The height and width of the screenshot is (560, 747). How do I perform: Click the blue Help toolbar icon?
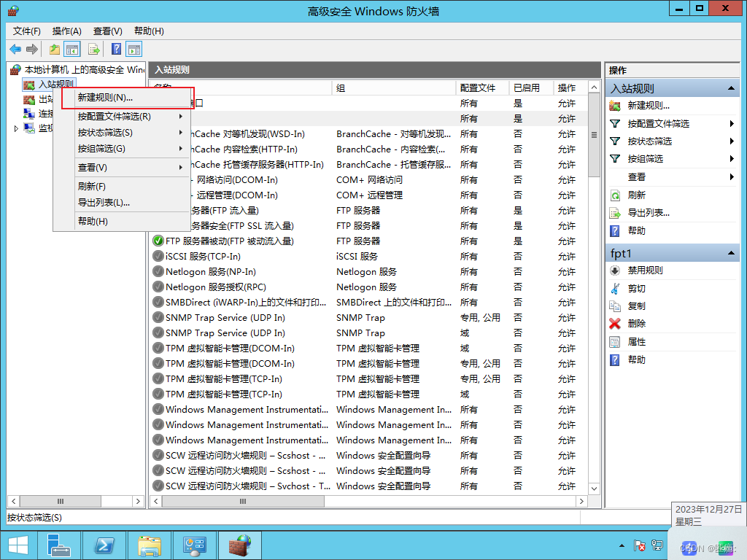(116, 49)
